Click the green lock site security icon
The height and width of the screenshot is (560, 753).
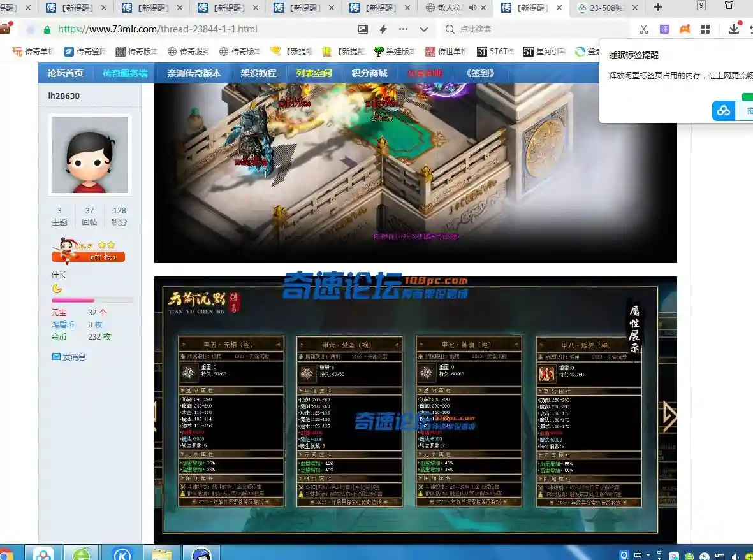[x=47, y=30]
